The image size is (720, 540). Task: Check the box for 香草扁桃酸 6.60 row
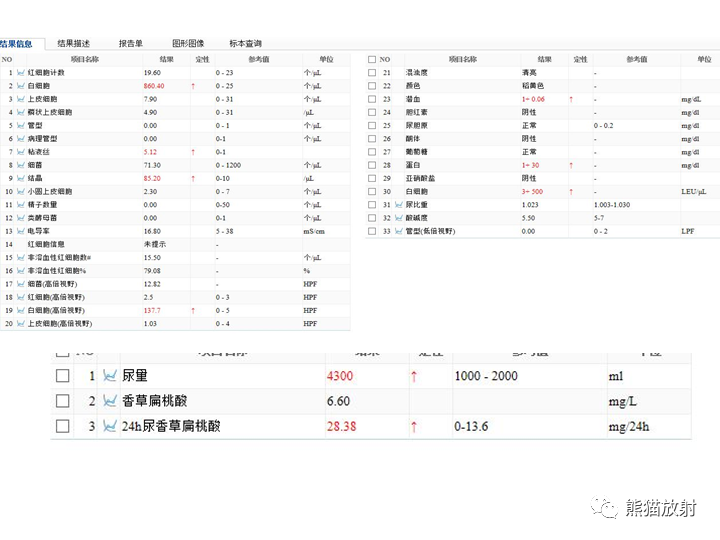[62, 401]
